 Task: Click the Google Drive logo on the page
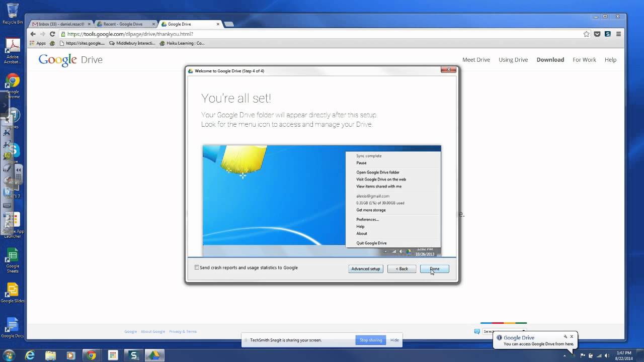coord(70,60)
